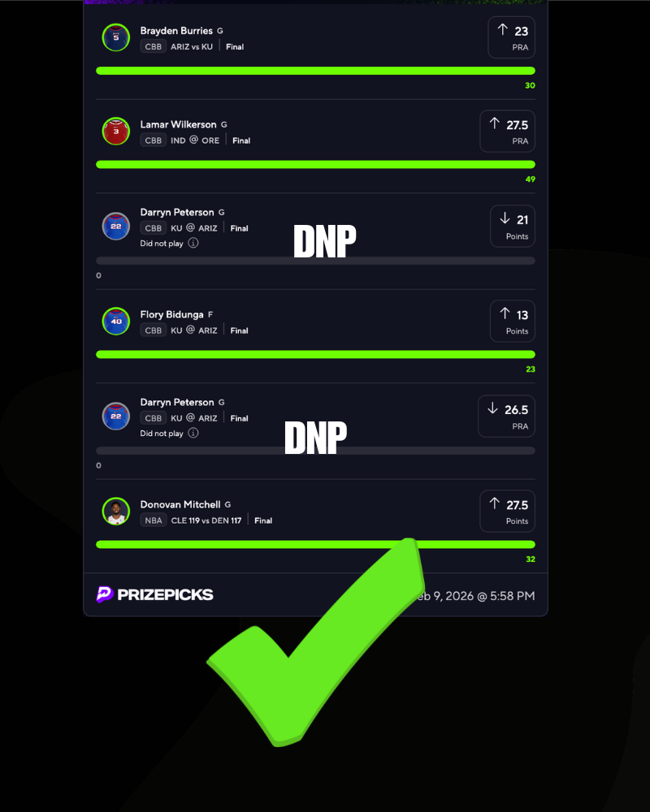Click Flory Bidunga green progress bar

316,355
